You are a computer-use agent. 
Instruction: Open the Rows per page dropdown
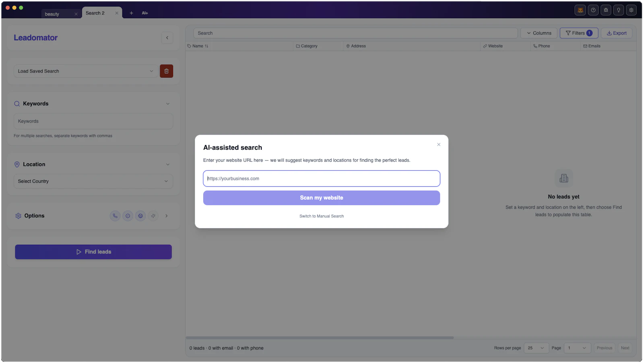tap(536, 348)
